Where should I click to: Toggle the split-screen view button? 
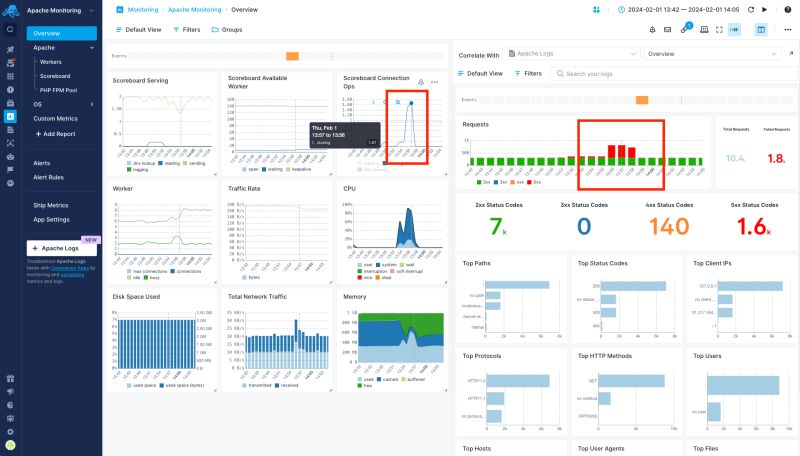pyautogui.click(x=761, y=30)
